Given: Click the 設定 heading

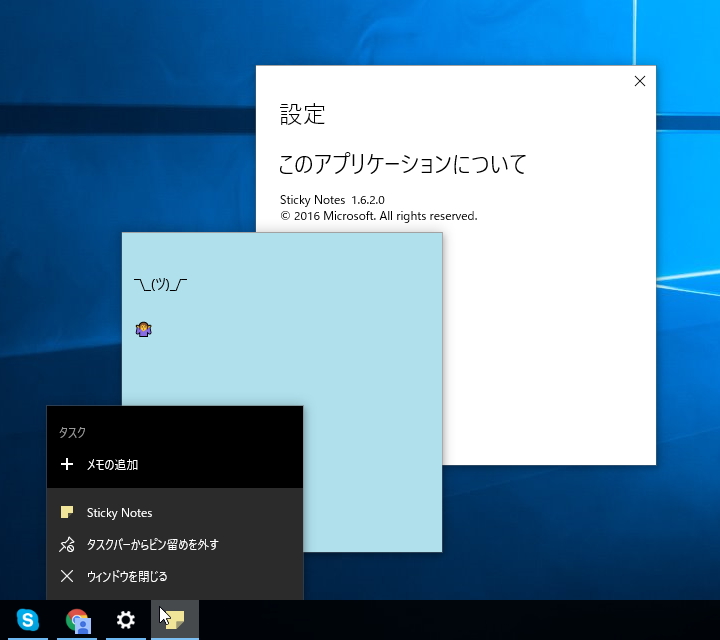Looking at the screenshot, I should pos(303,114).
